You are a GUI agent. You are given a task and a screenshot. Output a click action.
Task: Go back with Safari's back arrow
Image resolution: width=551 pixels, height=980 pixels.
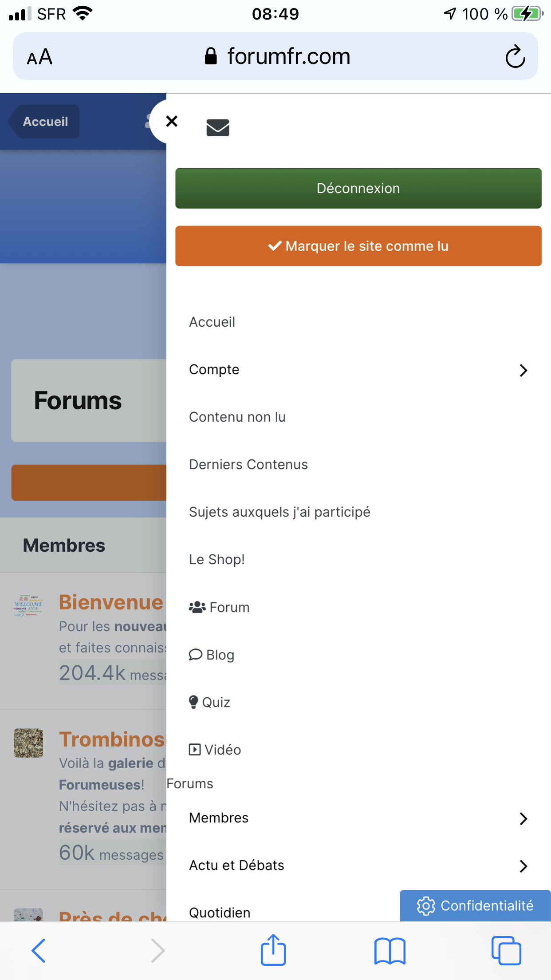(39, 951)
